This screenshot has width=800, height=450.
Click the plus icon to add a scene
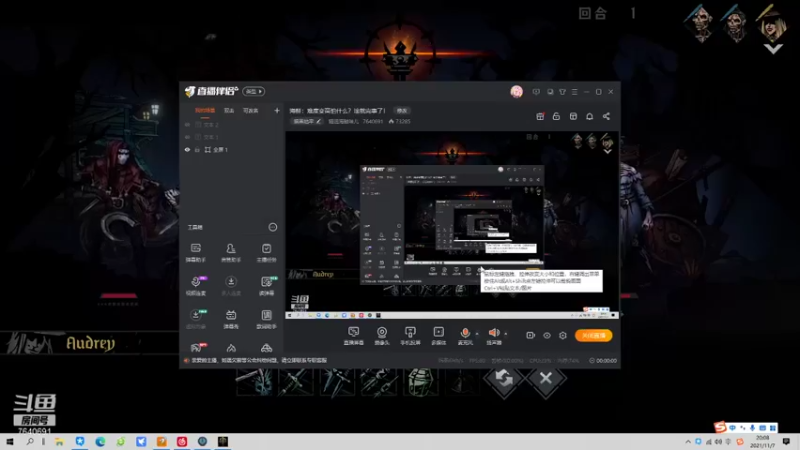tap(277, 111)
